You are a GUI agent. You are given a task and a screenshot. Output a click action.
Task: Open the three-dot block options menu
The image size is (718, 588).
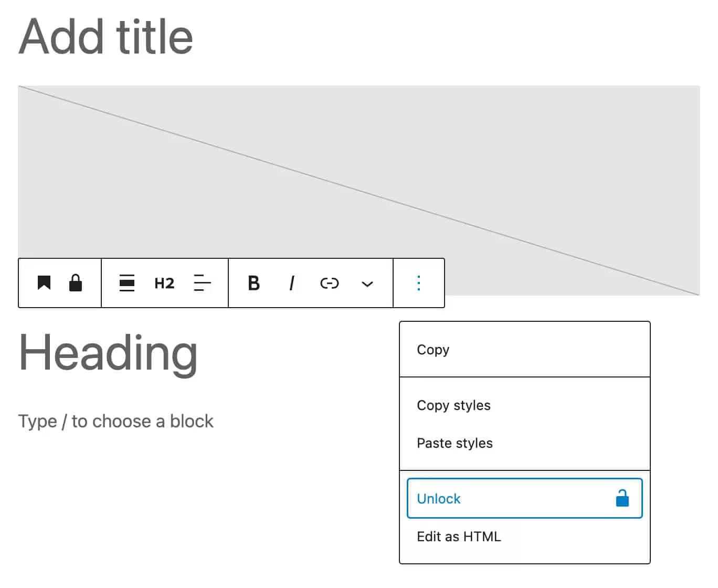418,283
